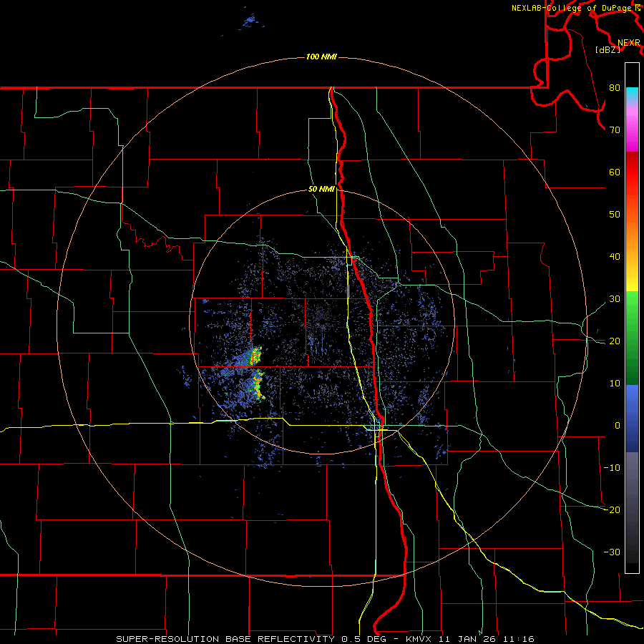Screen dimensions: 644x644
Task: Click the magenta band of the color scale
Action: (632, 130)
